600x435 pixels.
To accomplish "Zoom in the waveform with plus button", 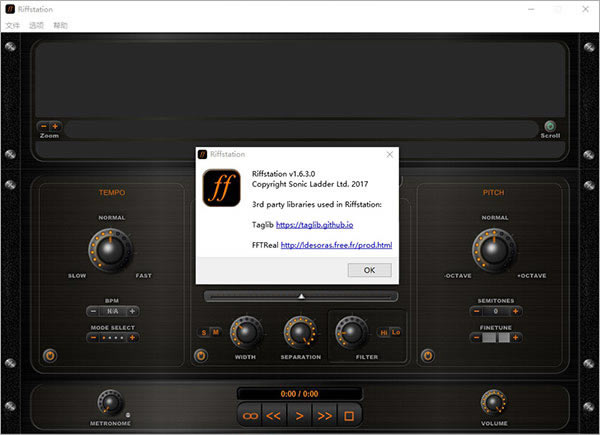I will click(x=55, y=126).
